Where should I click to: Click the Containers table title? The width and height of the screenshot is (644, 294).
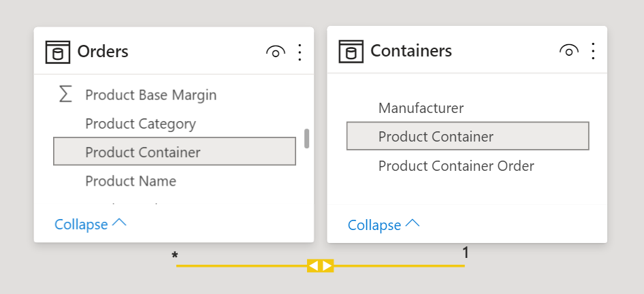pyautogui.click(x=411, y=51)
